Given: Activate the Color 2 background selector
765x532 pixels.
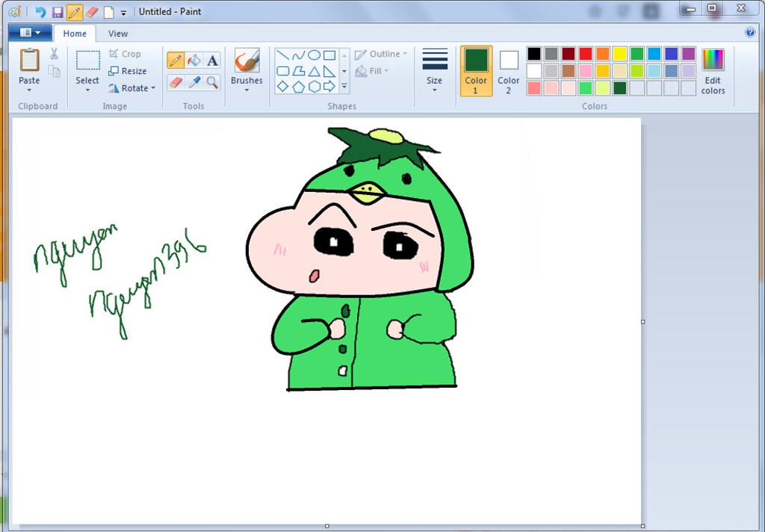Looking at the screenshot, I should pos(508,71).
